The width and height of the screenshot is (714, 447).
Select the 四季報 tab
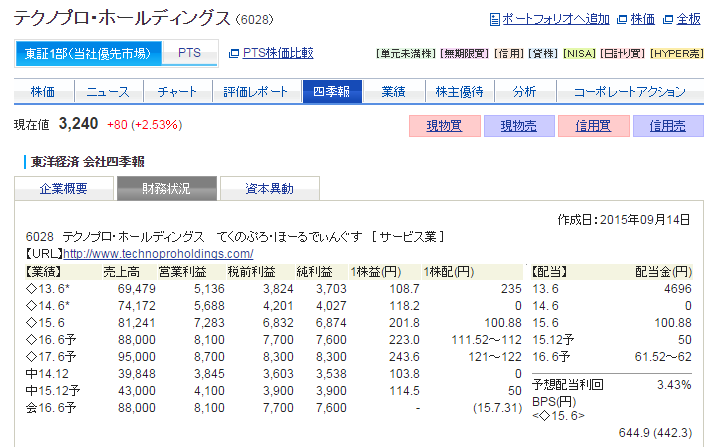(332, 91)
